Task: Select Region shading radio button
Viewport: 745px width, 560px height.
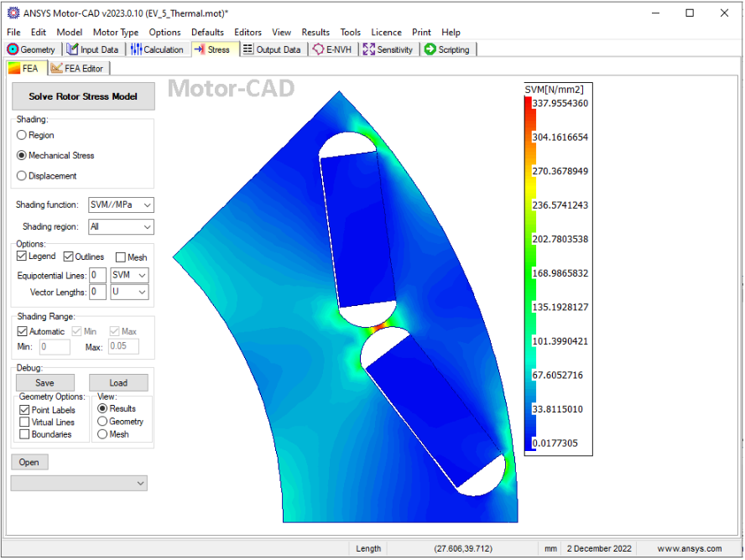Action: click(21, 135)
